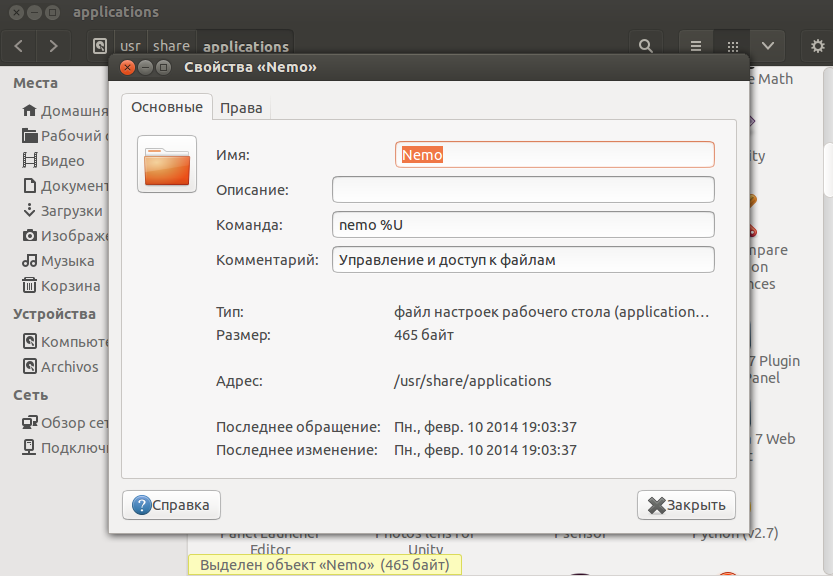
Task: Open Музыка in sidebar
Action: tap(58, 260)
